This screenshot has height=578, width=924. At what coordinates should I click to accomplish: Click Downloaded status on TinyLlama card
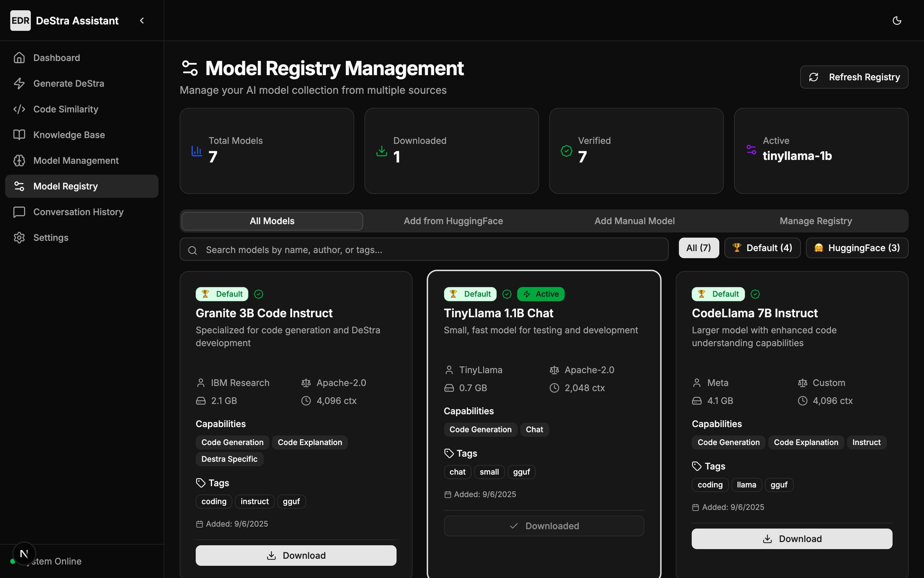point(544,526)
